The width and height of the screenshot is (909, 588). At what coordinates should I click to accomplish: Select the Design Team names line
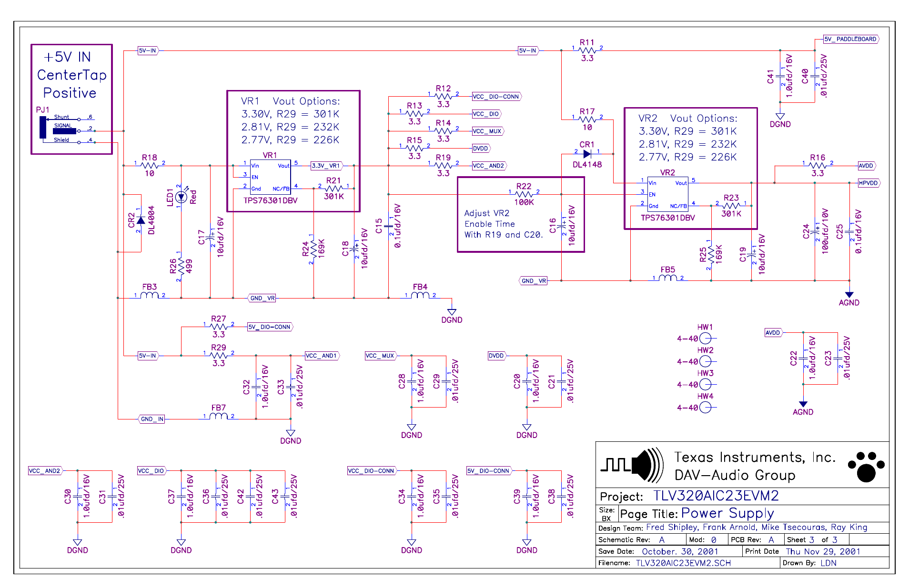coord(757,528)
